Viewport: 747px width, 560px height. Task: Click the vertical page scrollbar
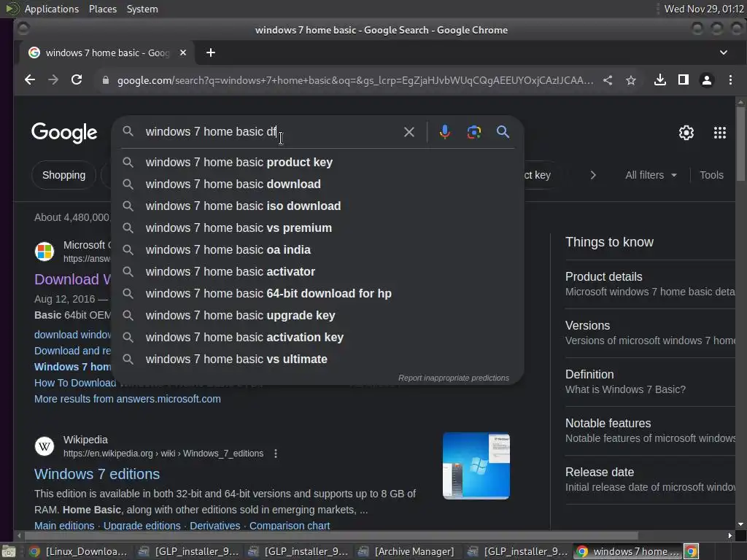pos(740,144)
